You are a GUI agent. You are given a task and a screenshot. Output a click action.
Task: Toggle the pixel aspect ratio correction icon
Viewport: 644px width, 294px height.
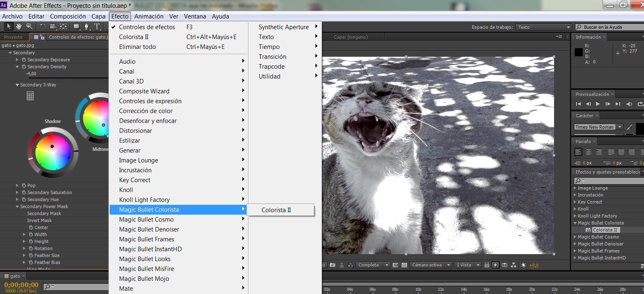pyautogui.click(x=487, y=265)
